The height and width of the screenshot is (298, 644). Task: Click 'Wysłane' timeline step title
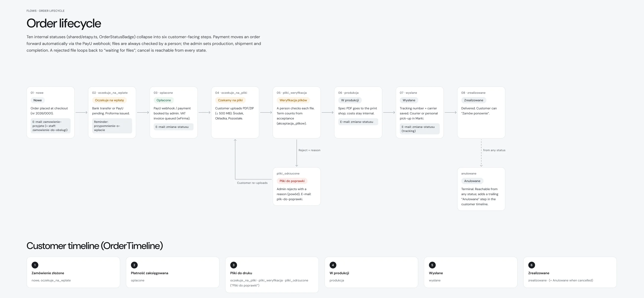click(436, 273)
